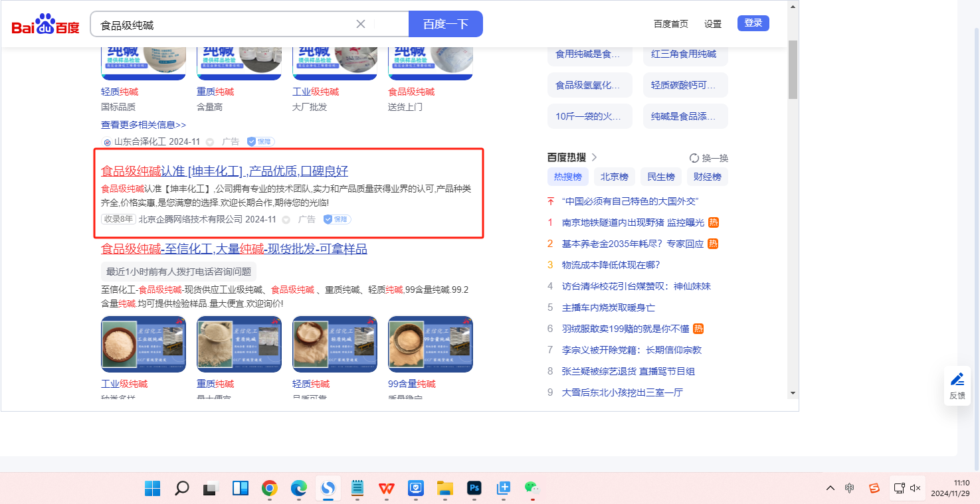Select the 民生榜 tab
Image resolution: width=980 pixels, height=504 pixels.
point(661,177)
